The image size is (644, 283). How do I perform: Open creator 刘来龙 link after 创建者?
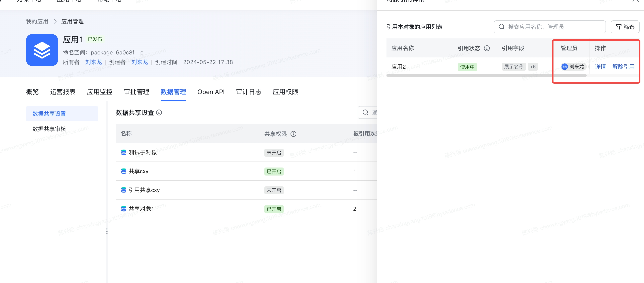tap(140, 62)
